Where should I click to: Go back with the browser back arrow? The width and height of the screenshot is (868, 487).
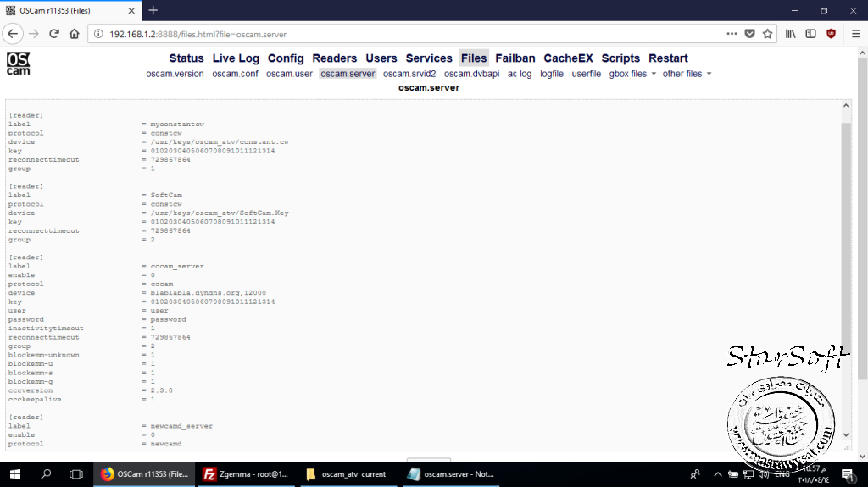click(x=13, y=34)
